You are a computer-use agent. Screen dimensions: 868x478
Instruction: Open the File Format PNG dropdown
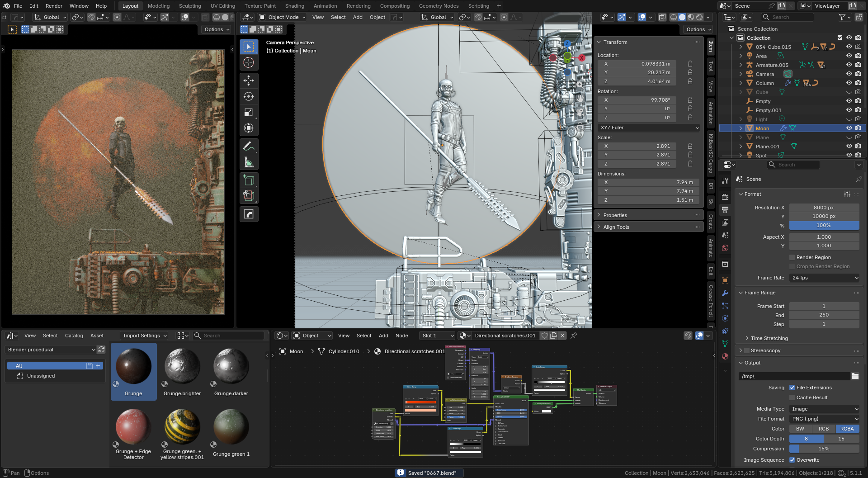pyautogui.click(x=824, y=419)
